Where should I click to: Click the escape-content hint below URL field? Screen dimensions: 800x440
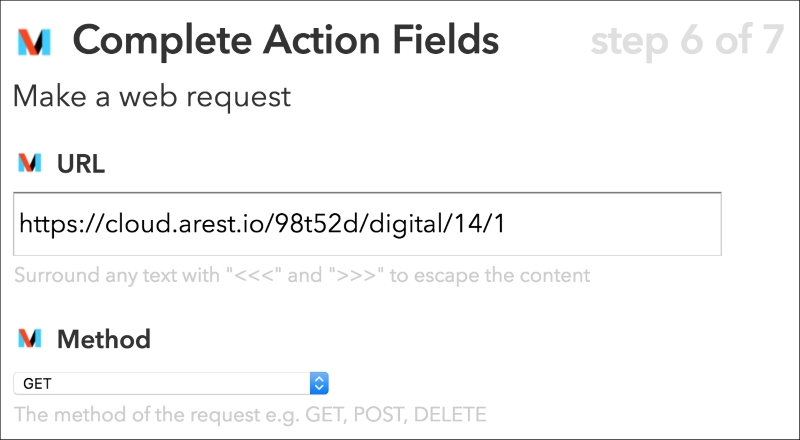pos(302,275)
